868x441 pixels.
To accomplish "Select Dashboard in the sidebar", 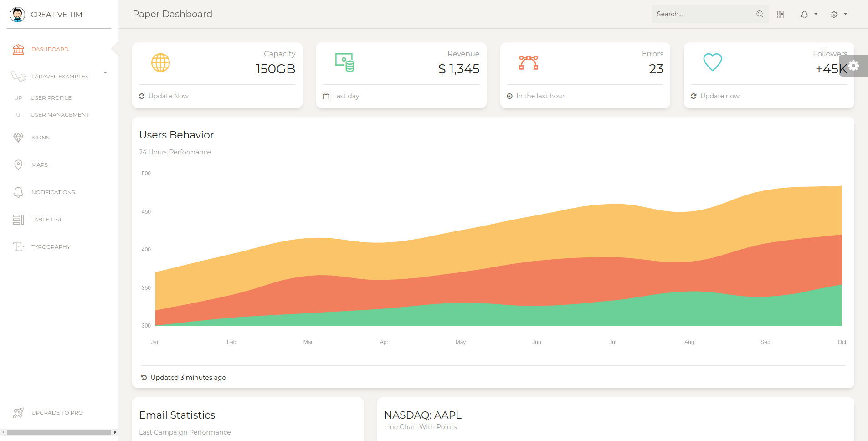I will click(50, 49).
